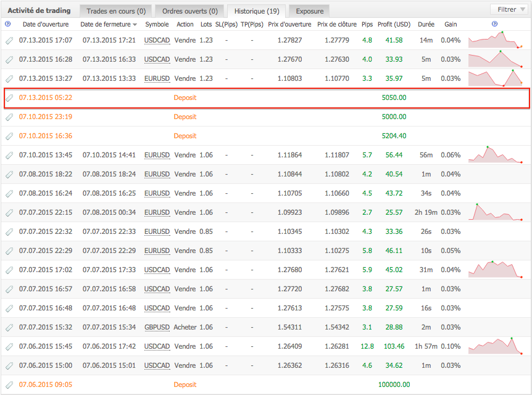Click tag icon for 07.07.2015 15:32 GBPUSD trade

pyautogui.click(x=9, y=328)
